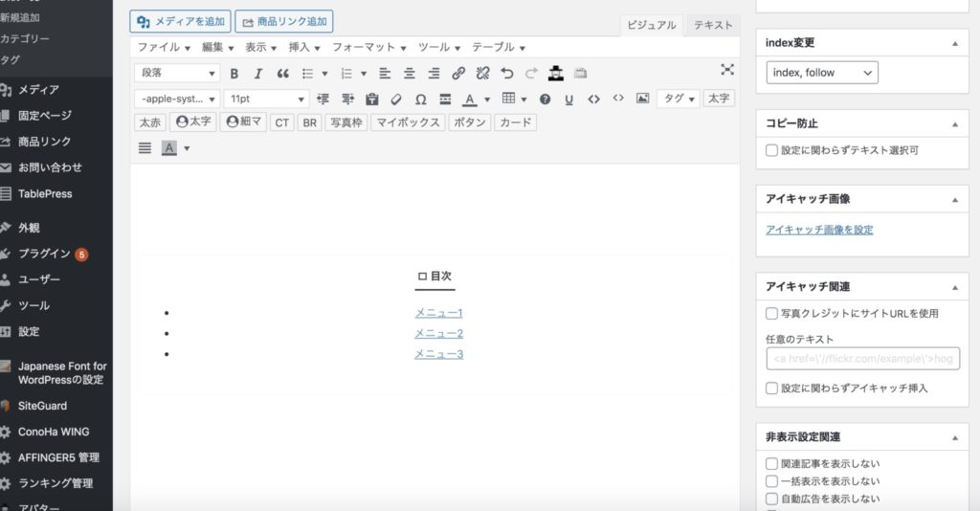Expand the 11pt font size dropdown

(267, 99)
